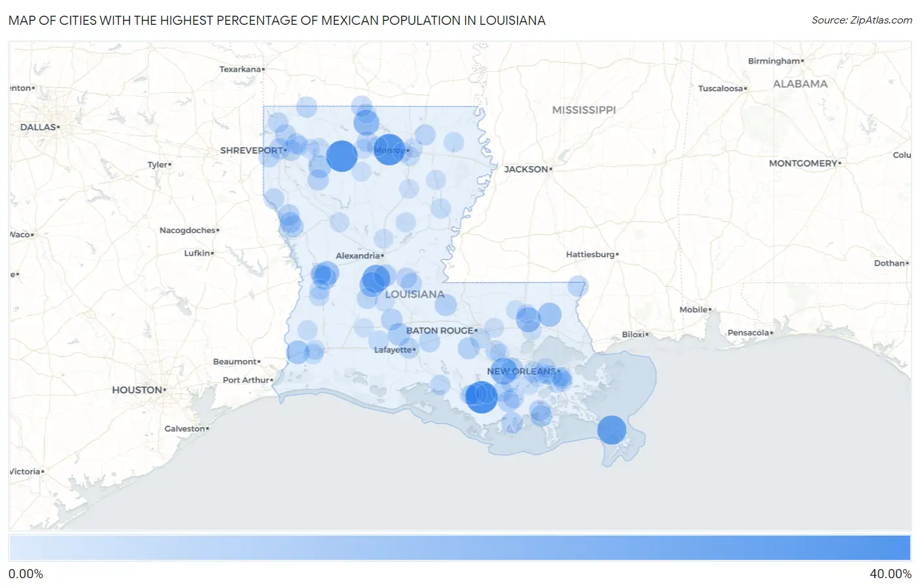Click the 0.00% legend minimum label

point(26,574)
